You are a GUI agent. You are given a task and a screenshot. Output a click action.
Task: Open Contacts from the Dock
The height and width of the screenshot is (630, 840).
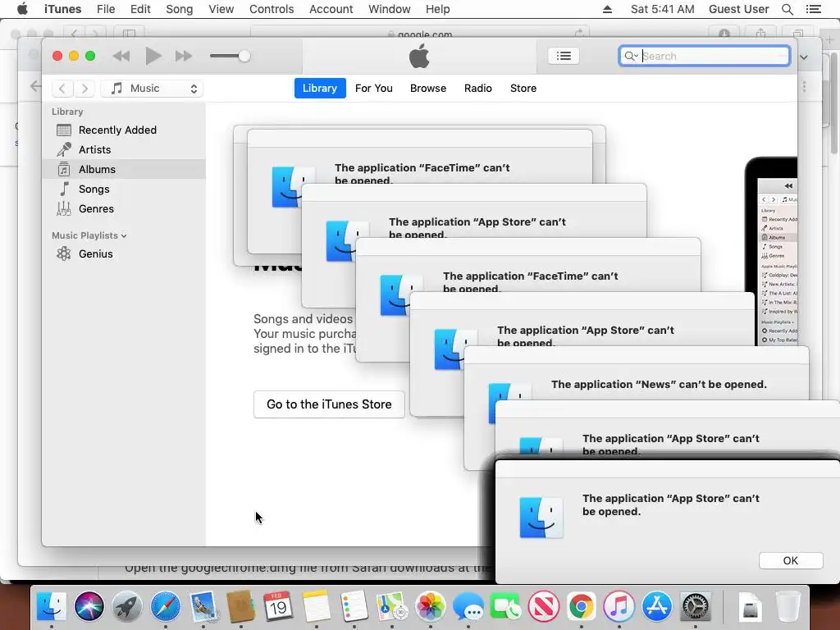click(x=240, y=606)
